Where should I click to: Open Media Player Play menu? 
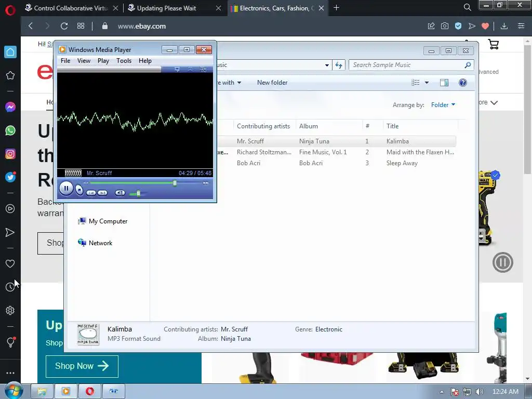[103, 61]
